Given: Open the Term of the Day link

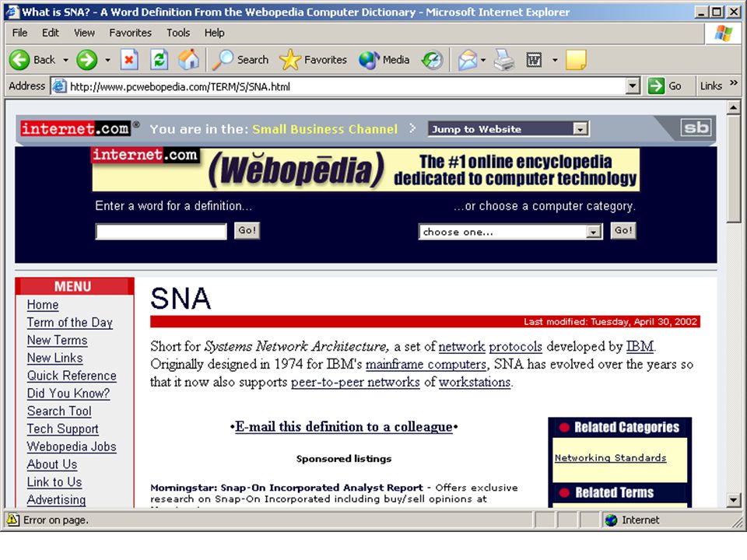Looking at the screenshot, I should [69, 322].
